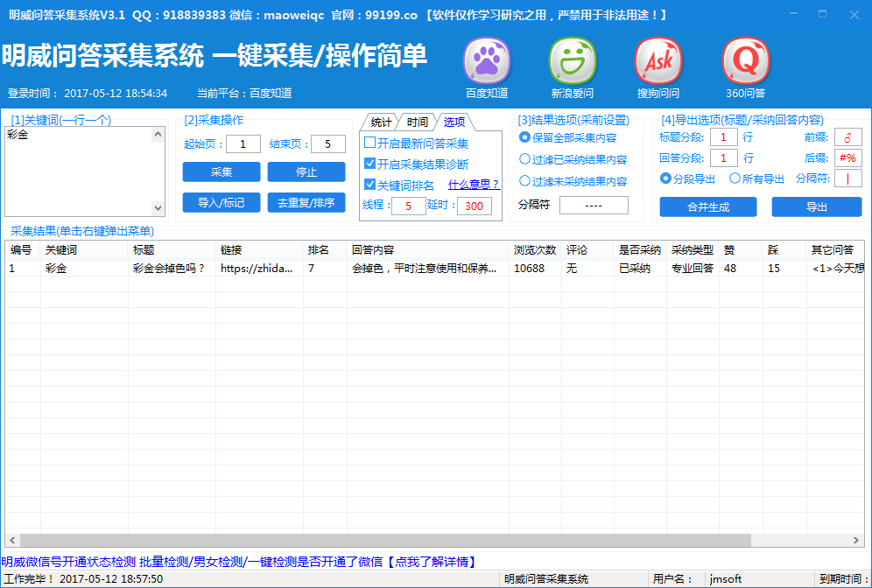Sort by the 标题 column header
This screenshot has width=872, height=588.
pos(172,250)
